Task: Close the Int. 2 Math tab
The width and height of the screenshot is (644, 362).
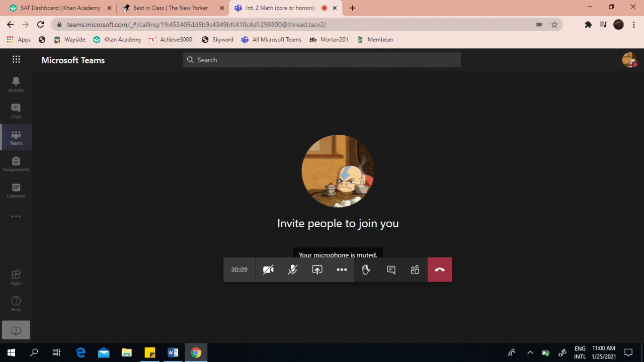Action: pyautogui.click(x=335, y=8)
